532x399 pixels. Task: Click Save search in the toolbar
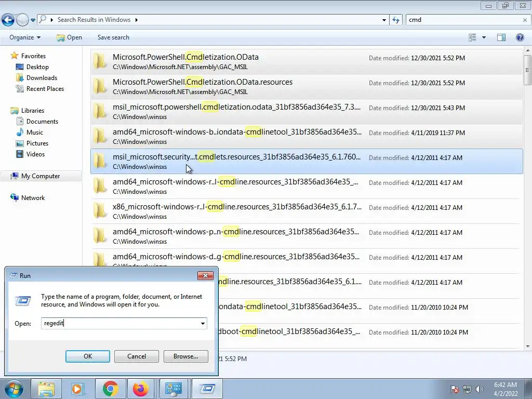[113, 37]
